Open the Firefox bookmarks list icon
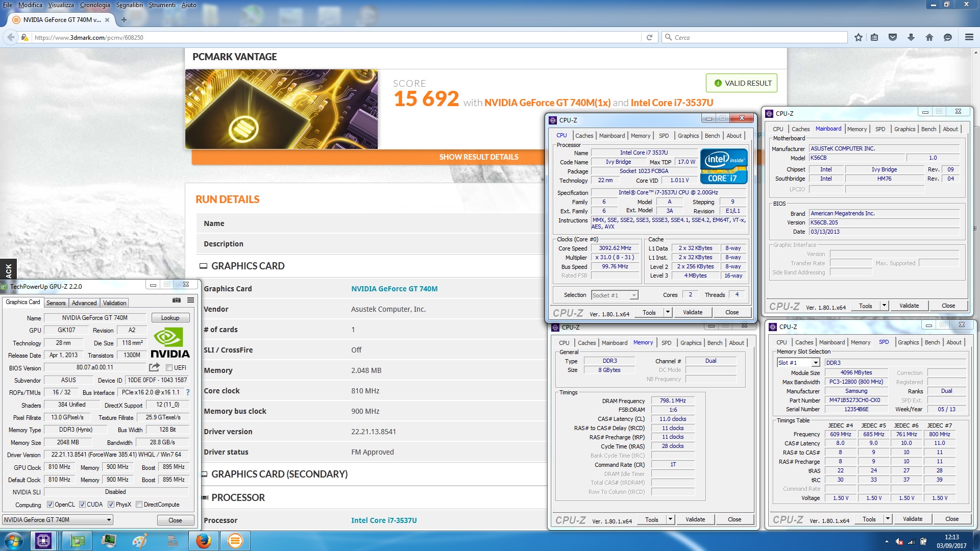 tap(874, 37)
